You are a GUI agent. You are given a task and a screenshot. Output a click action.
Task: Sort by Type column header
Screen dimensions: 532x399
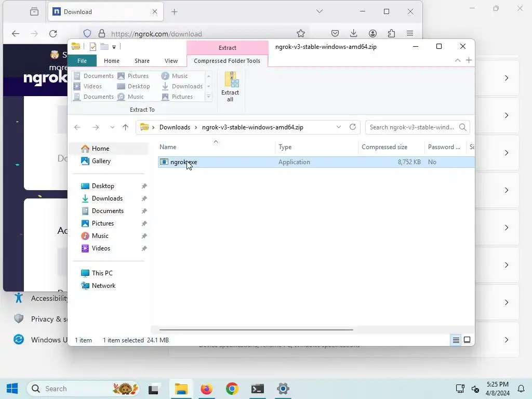[316, 147]
